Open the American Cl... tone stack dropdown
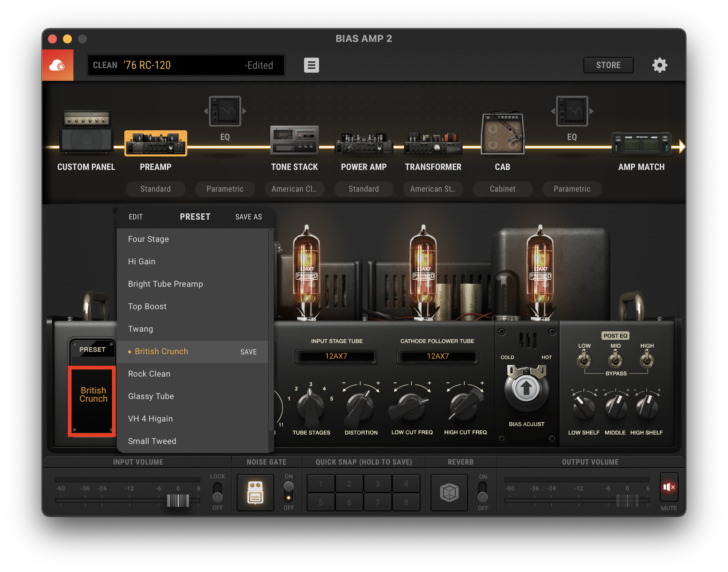 tap(294, 189)
